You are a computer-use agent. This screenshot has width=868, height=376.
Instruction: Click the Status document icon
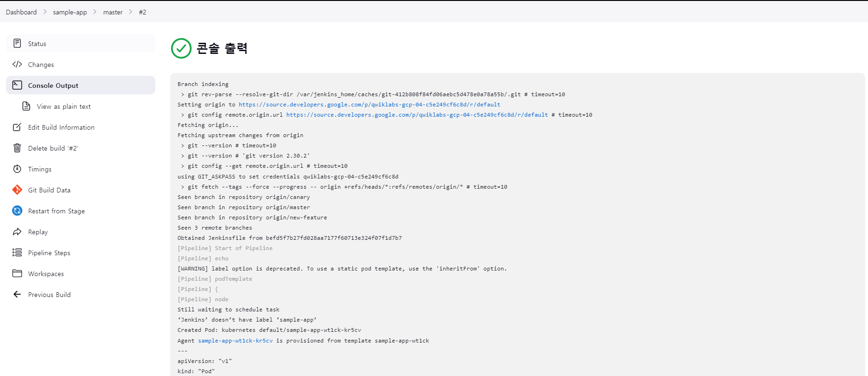pyautogui.click(x=17, y=43)
